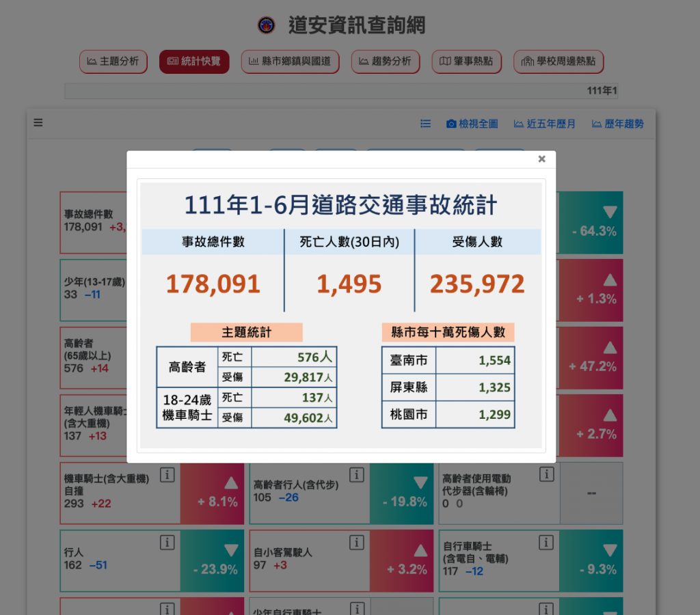Switch to 縣市鄉鎮與國道 tab
This screenshot has width=700, height=615.
click(290, 61)
